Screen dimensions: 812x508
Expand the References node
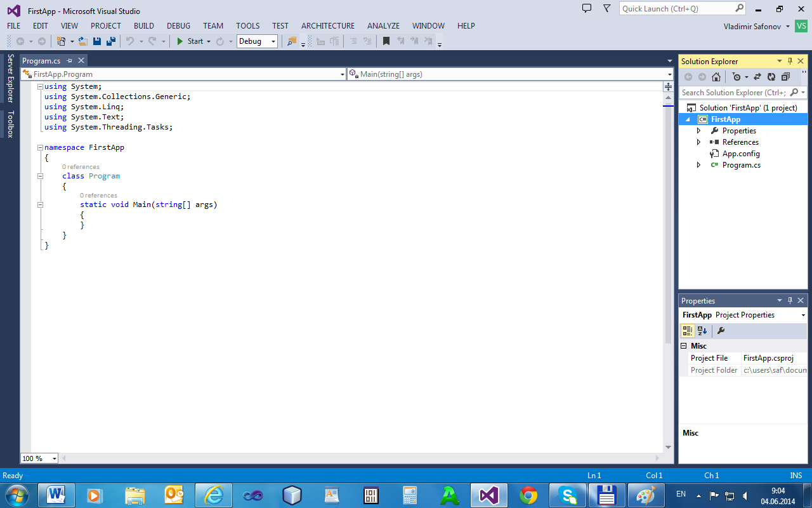(699, 142)
